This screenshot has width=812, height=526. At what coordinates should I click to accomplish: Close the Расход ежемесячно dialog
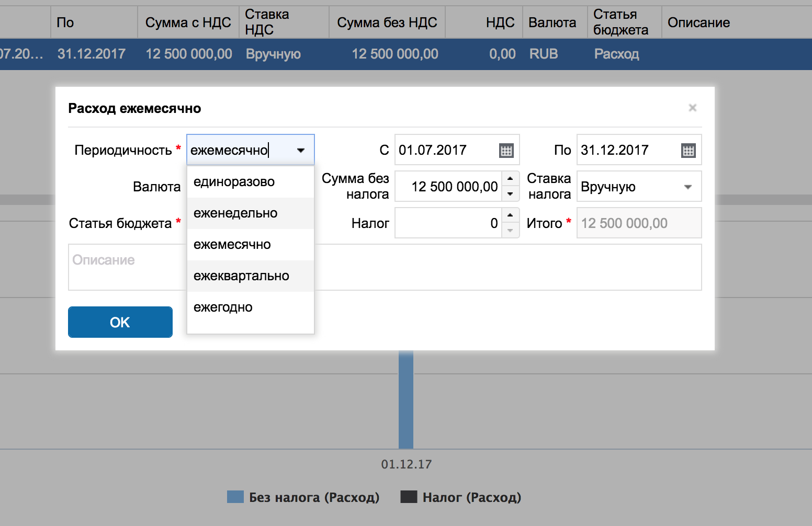(692, 108)
